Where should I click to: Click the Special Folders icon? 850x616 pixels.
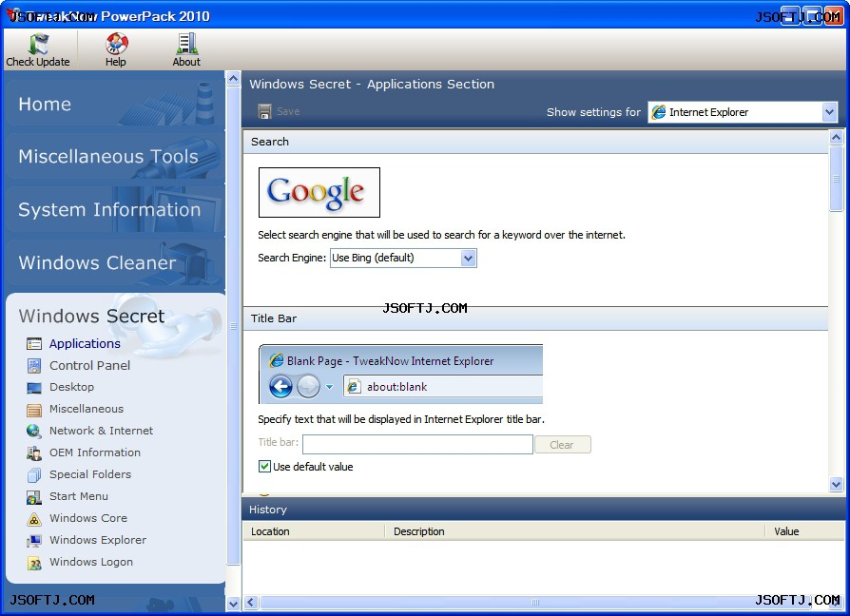[34, 474]
